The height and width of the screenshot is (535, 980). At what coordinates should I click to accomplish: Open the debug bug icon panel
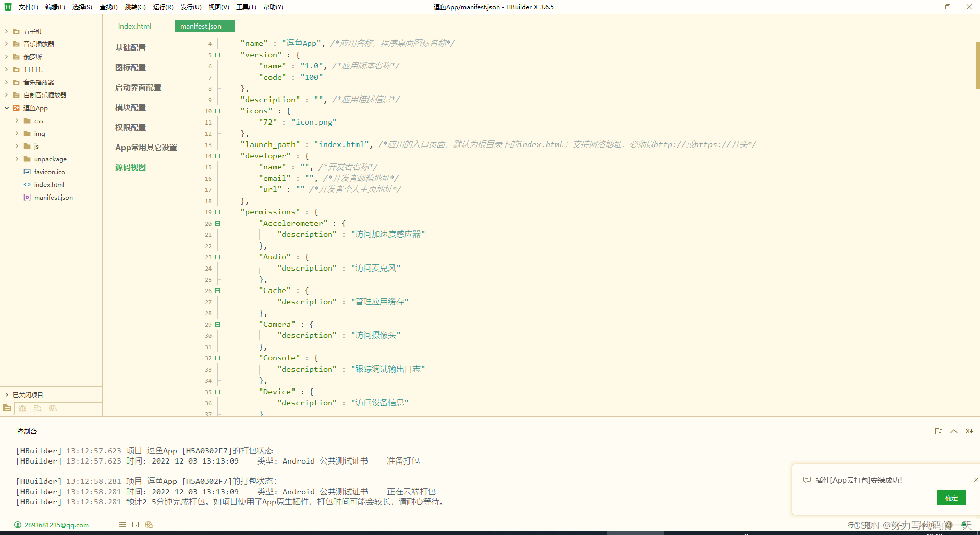[x=22, y=408]
